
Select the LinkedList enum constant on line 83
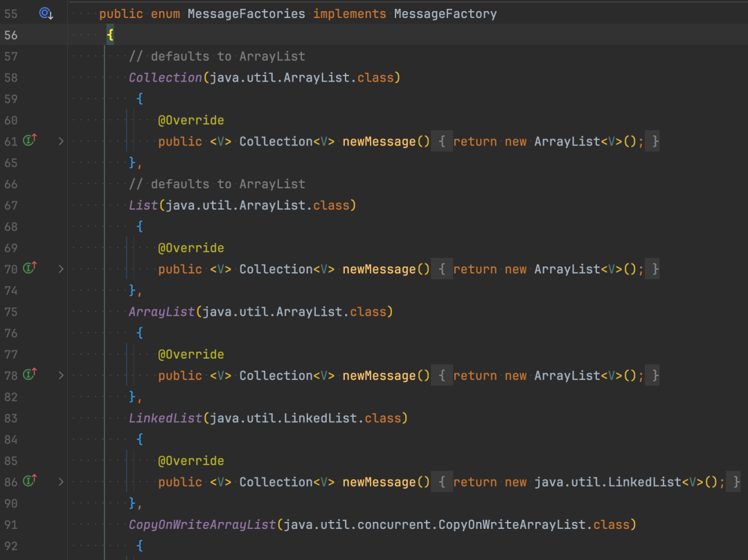(x=166, y=418)
